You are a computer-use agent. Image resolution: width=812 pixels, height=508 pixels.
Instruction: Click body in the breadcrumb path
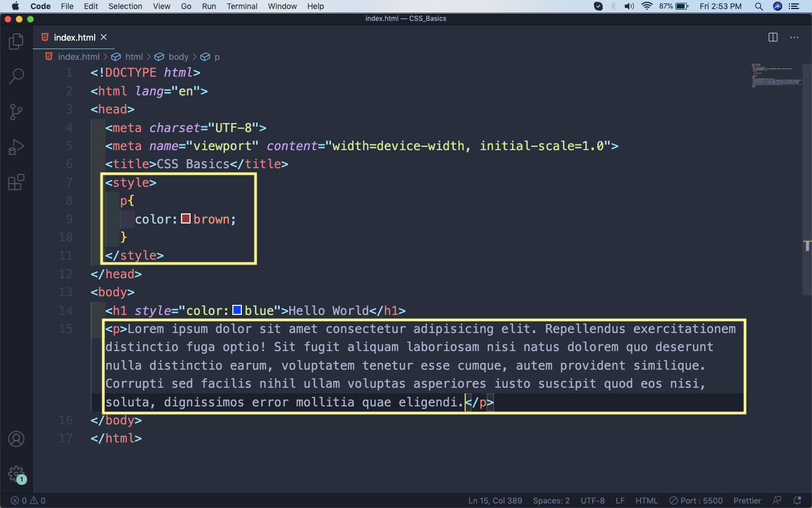178,56
